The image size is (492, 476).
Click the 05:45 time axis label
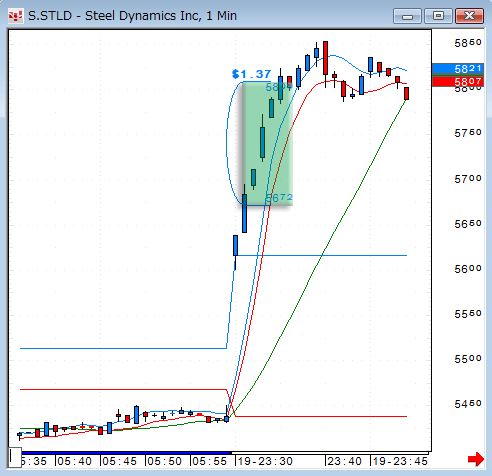119,461
